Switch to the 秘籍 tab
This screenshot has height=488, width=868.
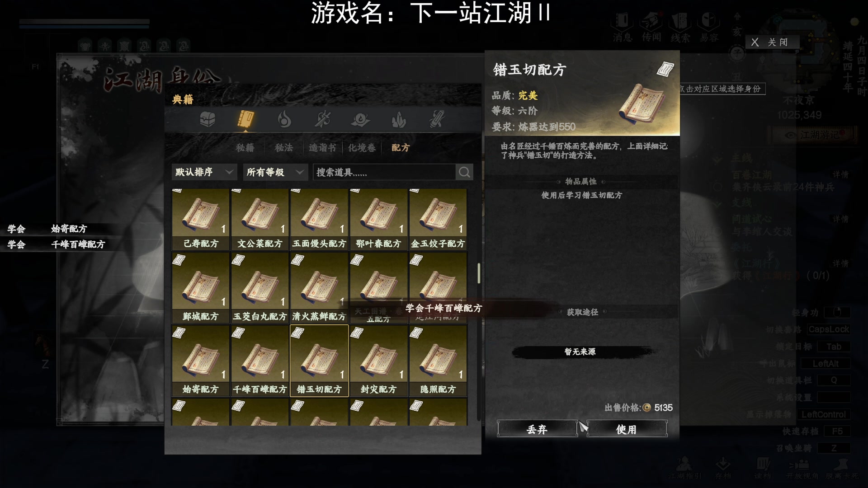pos(245,148)
